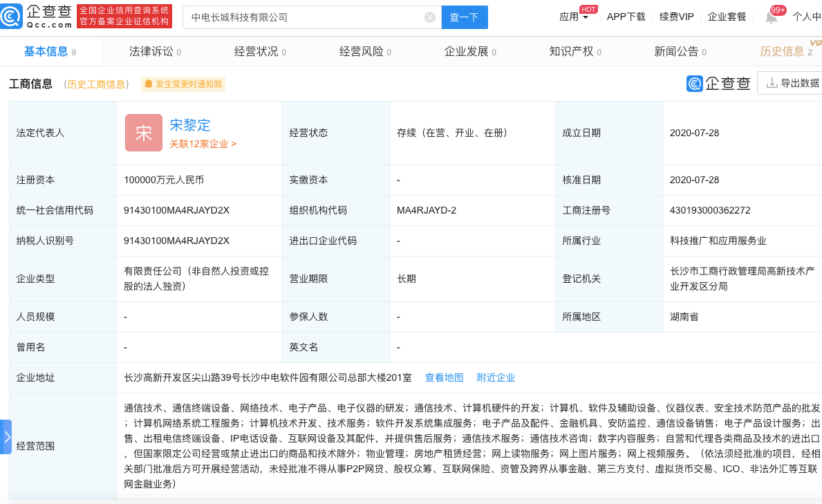Open the notification bell with 99+ badge
822x504 pixels.
[x=772, y=17]
